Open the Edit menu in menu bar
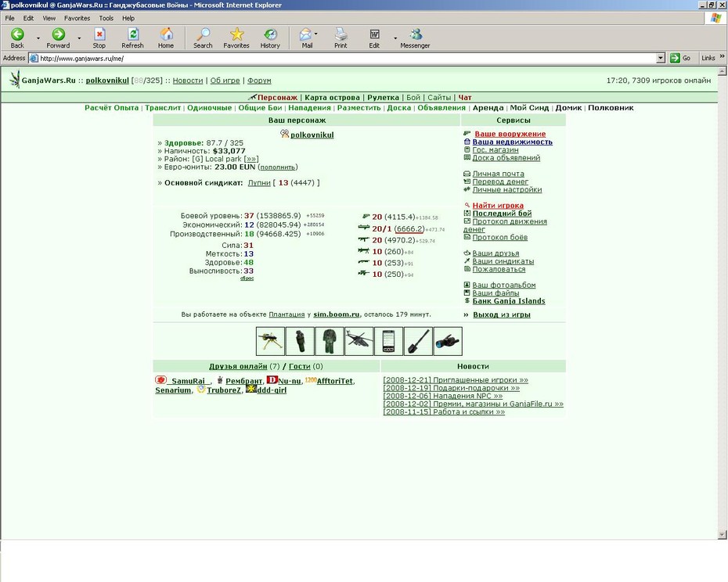 point(28,18)
